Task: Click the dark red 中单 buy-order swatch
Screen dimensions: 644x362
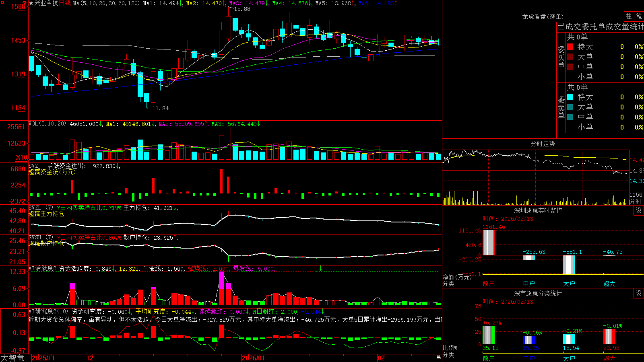Action: 570,67
